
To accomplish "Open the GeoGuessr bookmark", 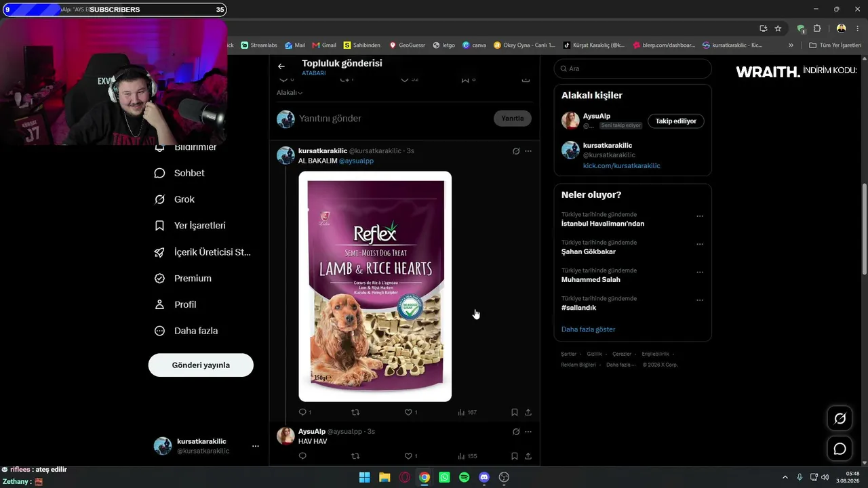I will (407, 45).
